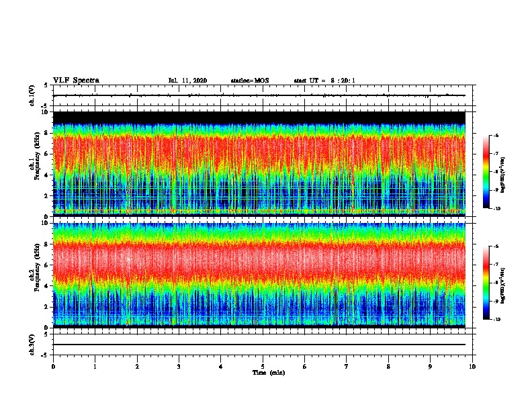Click the ch.1 frequency axis "10" kHz tick label
This screenshot has width=532, height=411.
(44, 112)
